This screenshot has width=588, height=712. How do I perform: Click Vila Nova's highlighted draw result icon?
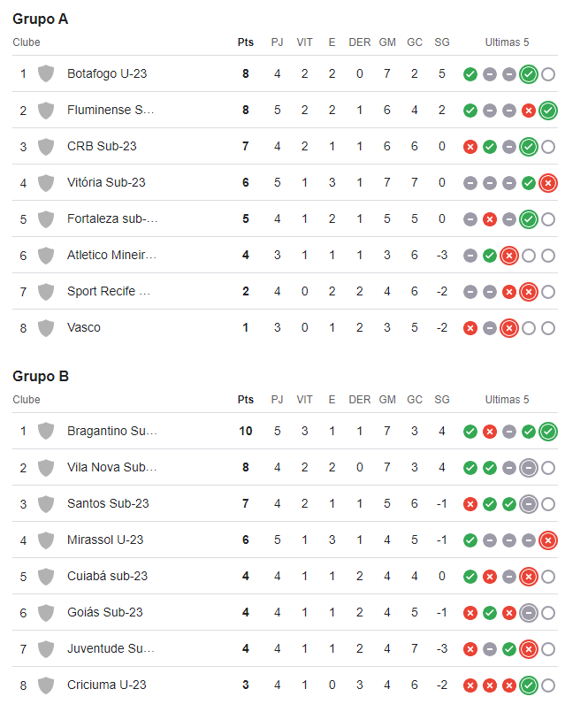click(x=529, y=468)
